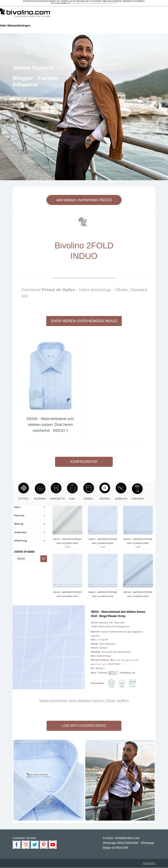
Task: Open the YouTube social icon
Action: point(53,845)
